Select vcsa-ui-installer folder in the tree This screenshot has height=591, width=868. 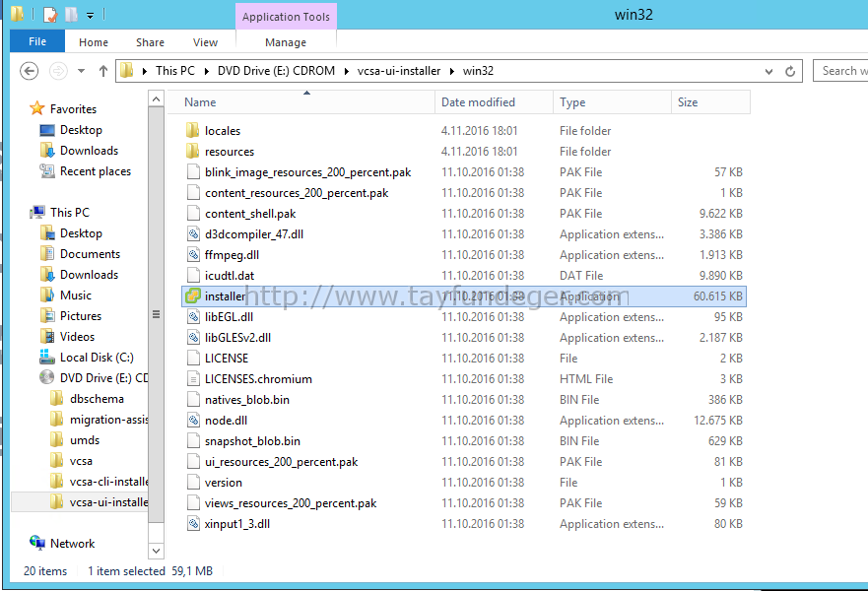pos(108,502)
